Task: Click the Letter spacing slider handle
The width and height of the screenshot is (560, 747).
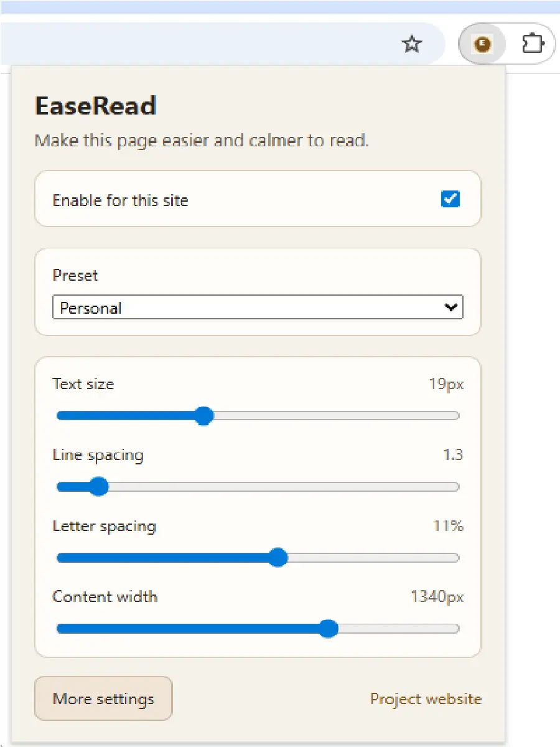Action: pos(278,558)
